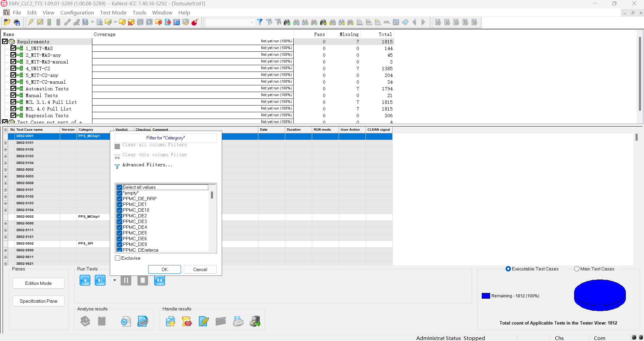The height and width of the screenshot is (341, 644).
Task: Click the Run Tests pause button
Action: (x=126, y=280)
